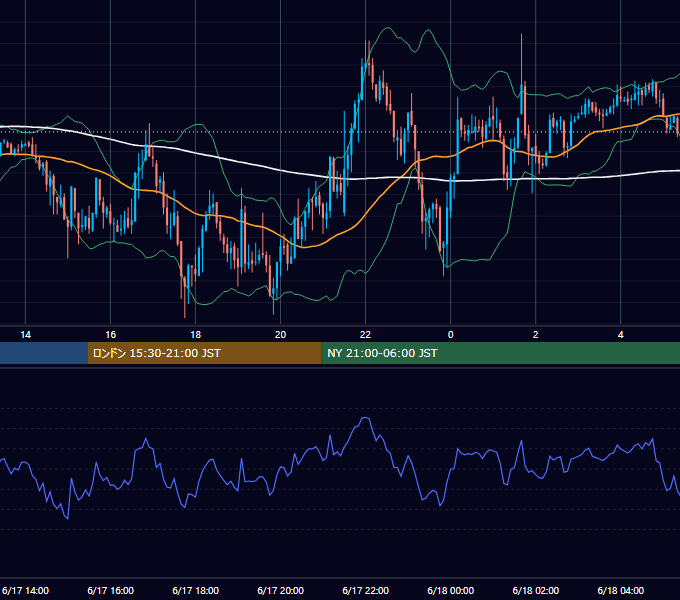Click the 6/18 04:00 date label

coord(621,590)
